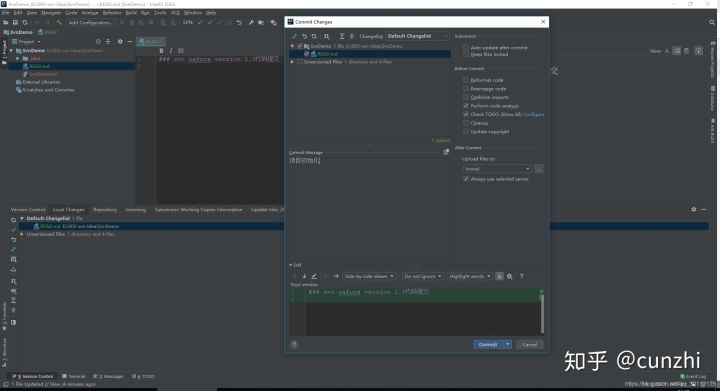Enable Update copyright checkbox
Viewport: 720px width, 391px height.
click(x=466, y=131)
